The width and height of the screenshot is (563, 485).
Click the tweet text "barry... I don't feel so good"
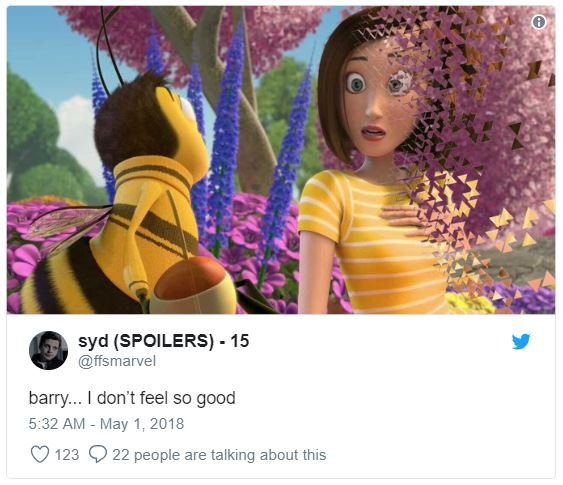(132, 398)
